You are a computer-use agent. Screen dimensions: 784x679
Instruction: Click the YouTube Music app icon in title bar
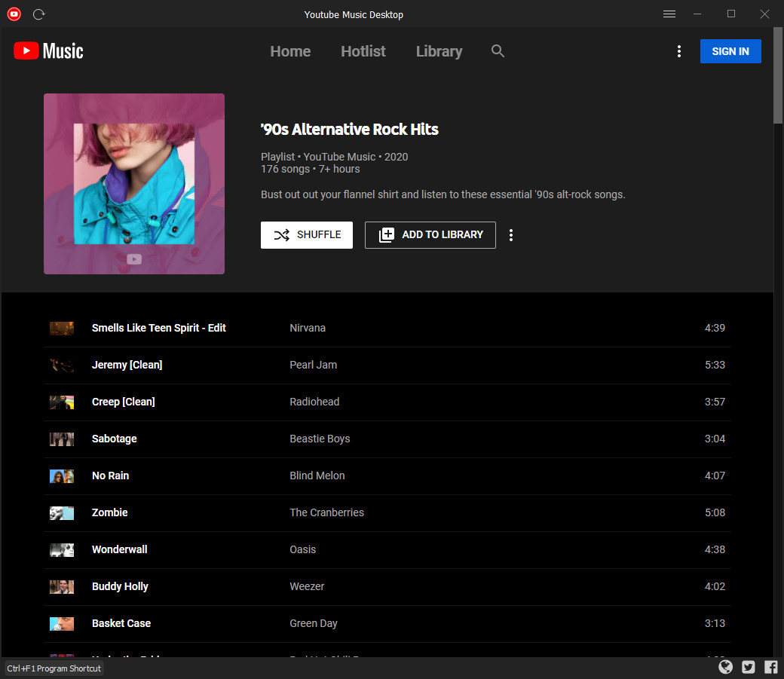coord(14,14)
